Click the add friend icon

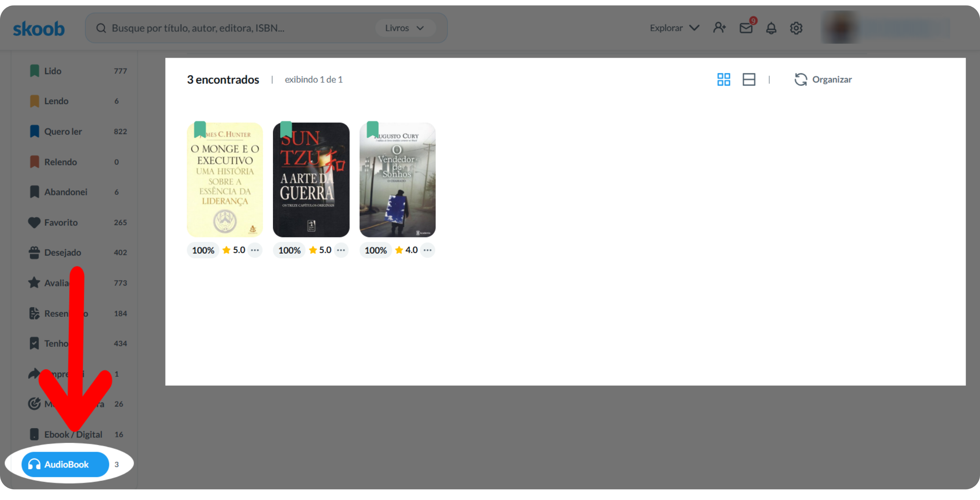coord(719,28)
